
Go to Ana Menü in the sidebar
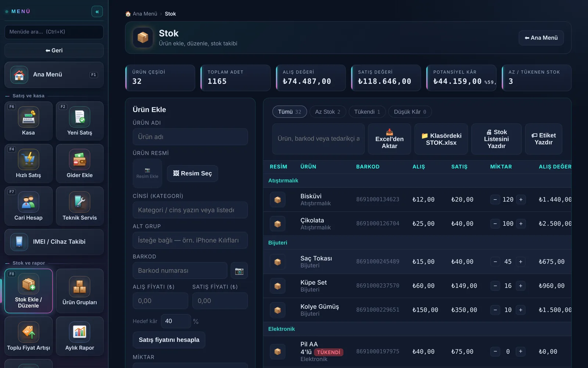54,75
